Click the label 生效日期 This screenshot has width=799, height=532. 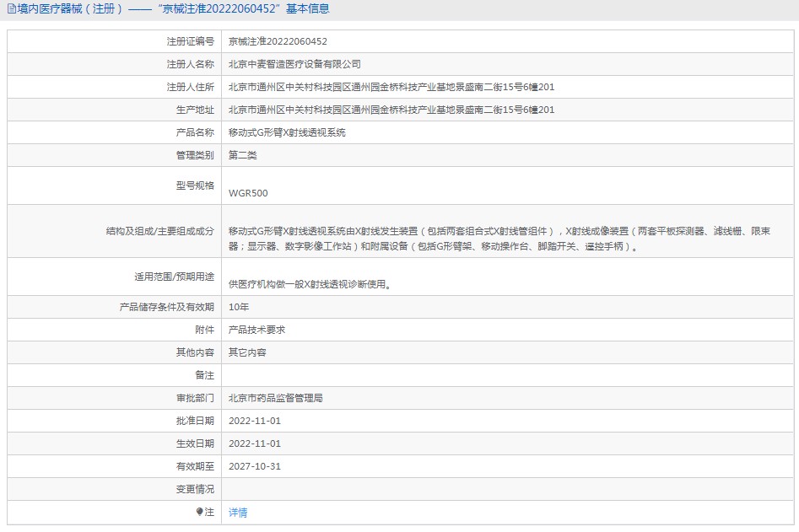(x=195, y=443)
